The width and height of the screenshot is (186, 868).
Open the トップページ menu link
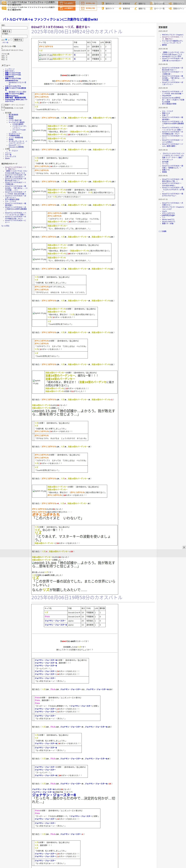tap(10, 69)
